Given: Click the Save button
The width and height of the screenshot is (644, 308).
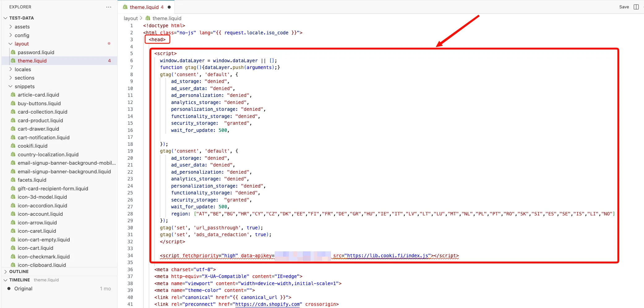Looking at the screenshot, I should [x=624, y=7].
